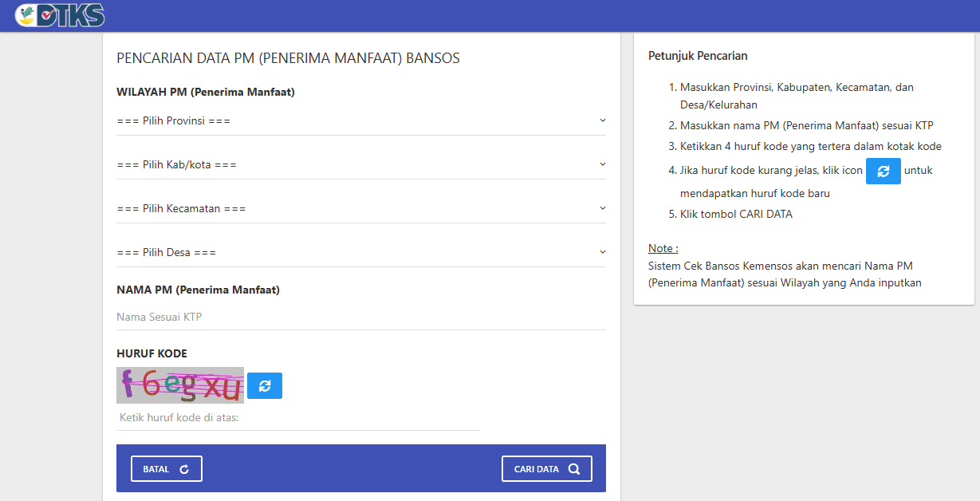980x501 pixels.
Task: Expand the Pilih Kecamatan dropdown
Action: pos(359,207)
